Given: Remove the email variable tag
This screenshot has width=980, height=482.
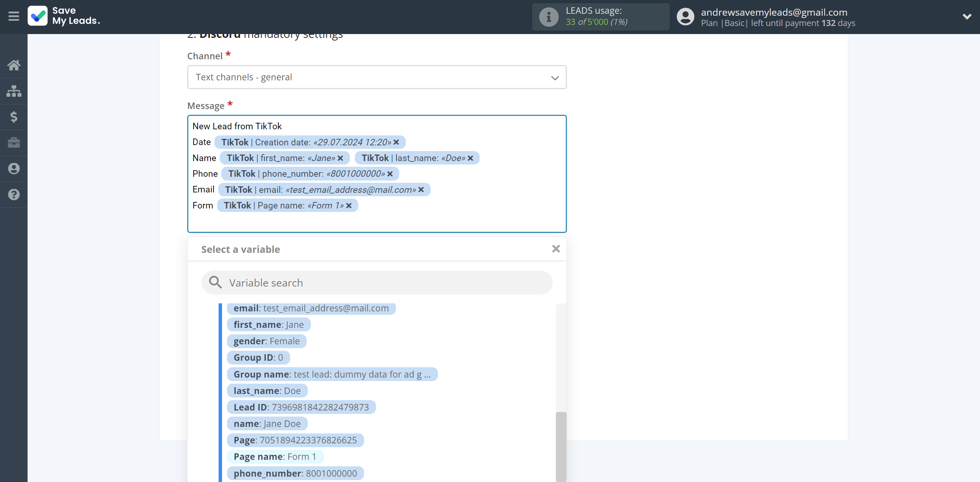Looking at the screenshot, I should tap(421, 190).
